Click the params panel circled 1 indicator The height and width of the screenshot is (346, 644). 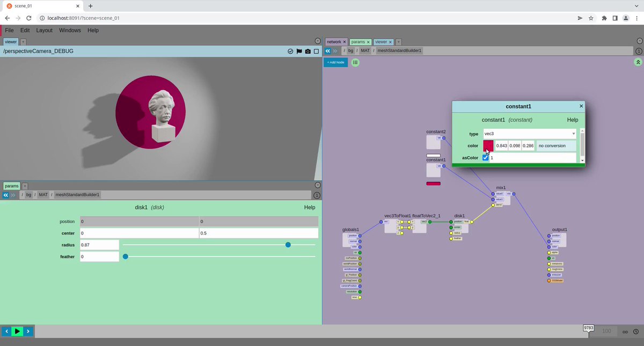click(x=317, y=195)
